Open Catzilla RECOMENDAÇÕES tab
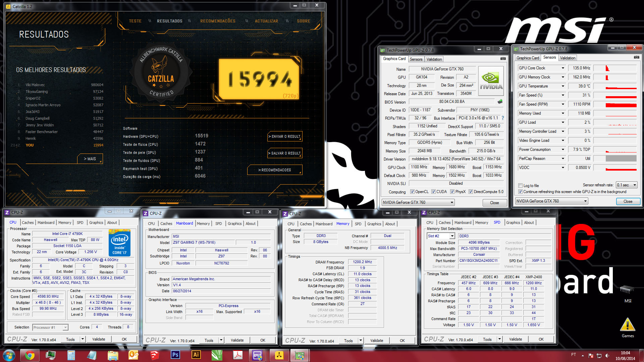644x362 pixels. coord(218,21)
